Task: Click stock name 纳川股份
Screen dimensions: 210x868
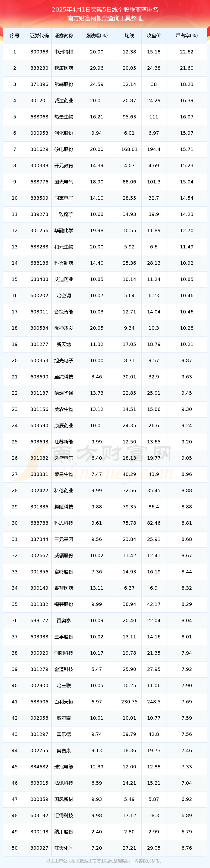Action: tap(64, 832)
